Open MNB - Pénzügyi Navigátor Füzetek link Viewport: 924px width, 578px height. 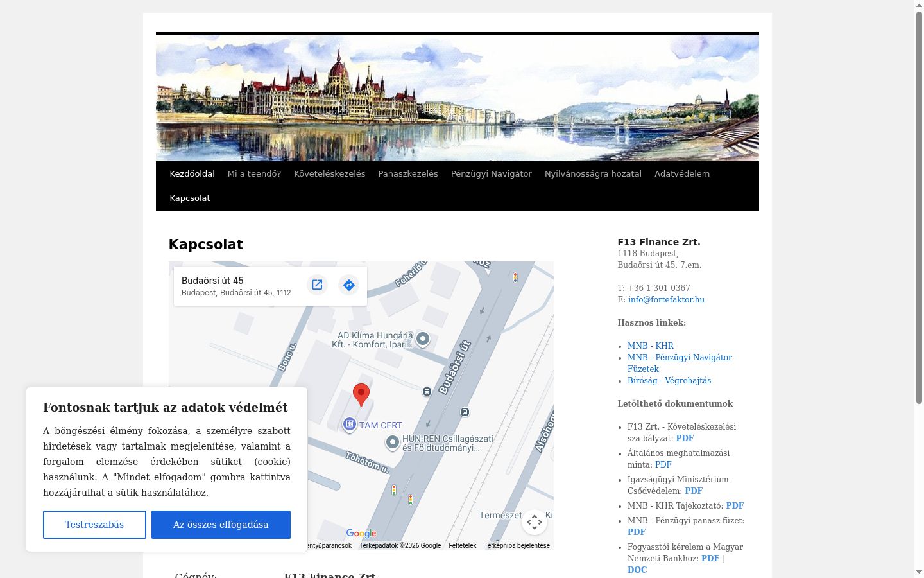[680, 363]
